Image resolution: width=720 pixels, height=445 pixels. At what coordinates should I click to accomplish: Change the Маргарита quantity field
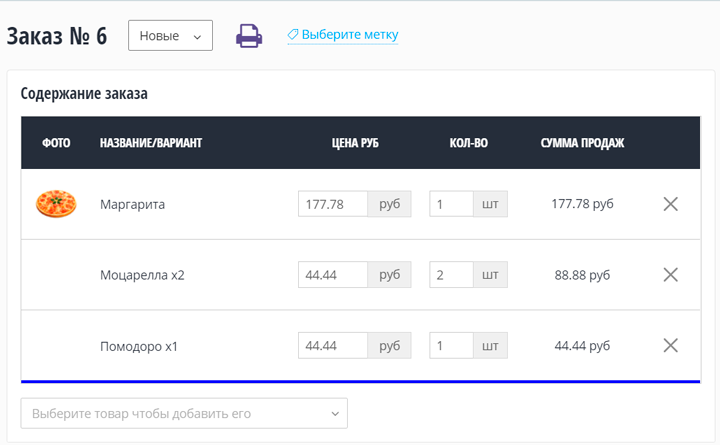point(451,204)
